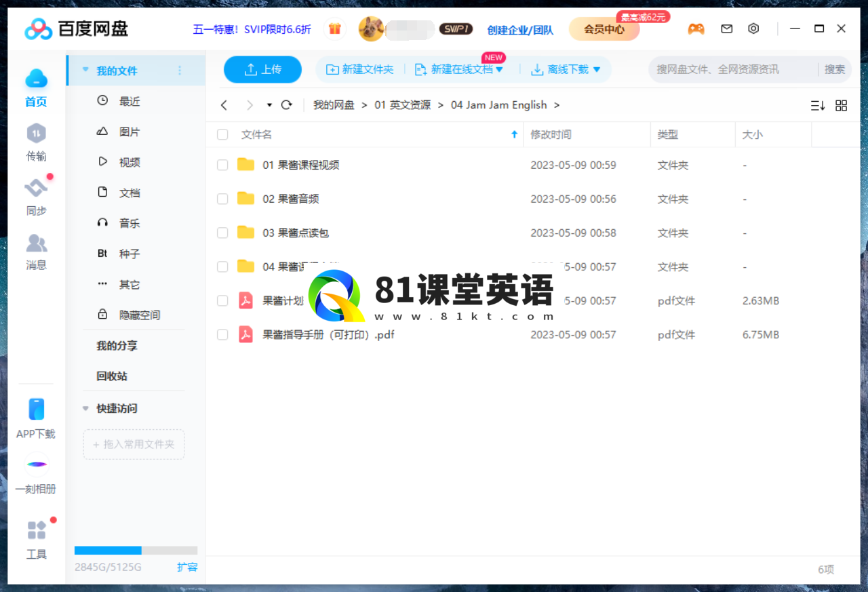The width and height of the screenshot is (868, 592).
Task: Open the navigation history dropdown arrow
Action: pos(269,105)
